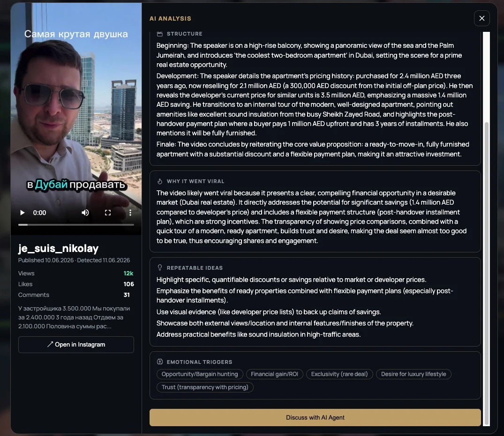
Task: Click the WHY IT WENT VIRAL heading
Action: [196, 181]
